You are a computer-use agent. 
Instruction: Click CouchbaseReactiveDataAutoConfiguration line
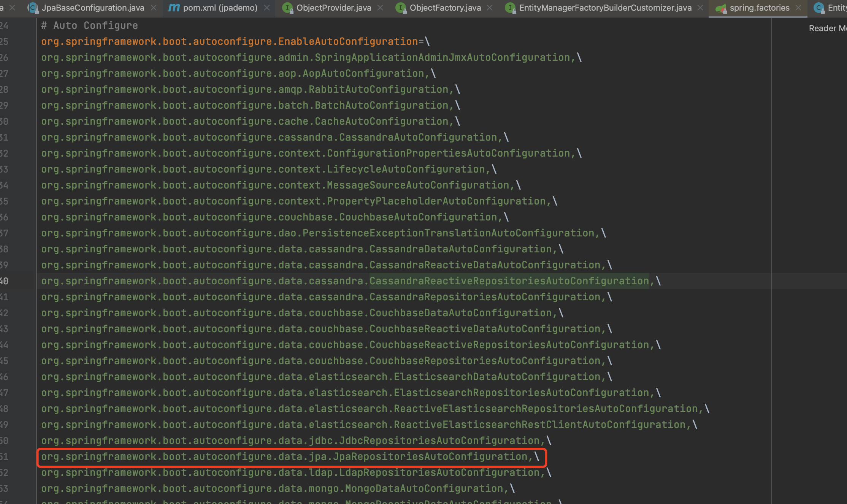coord(327,329)
